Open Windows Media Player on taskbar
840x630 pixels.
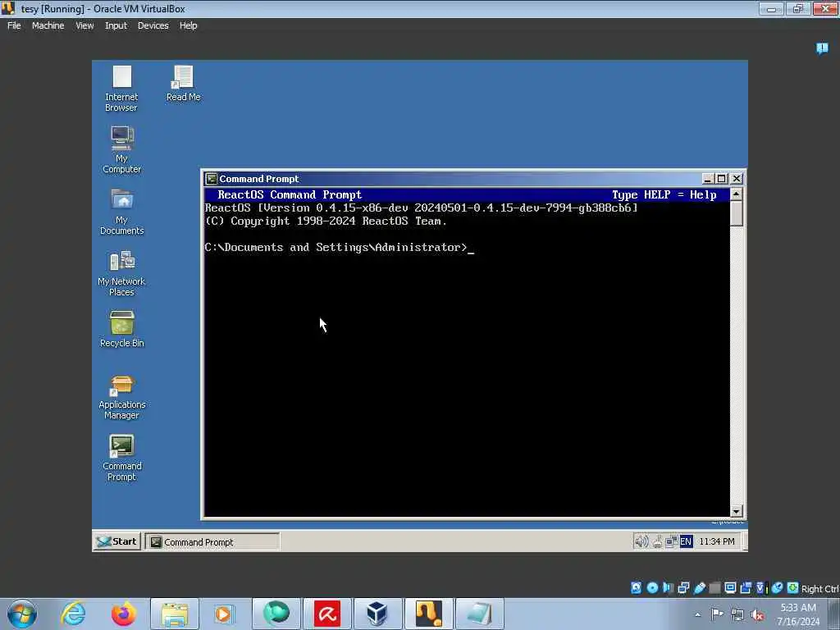tap(224, 614)
